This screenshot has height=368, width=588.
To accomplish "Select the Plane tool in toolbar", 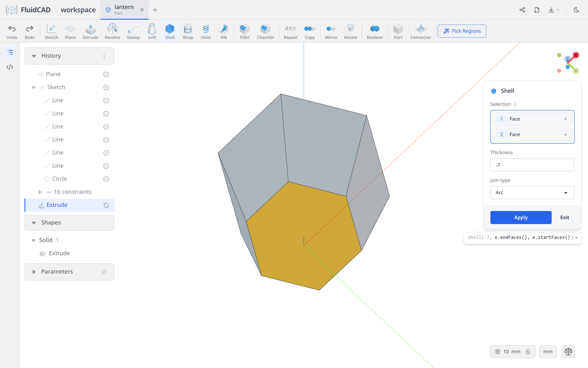I will (70, 32).
